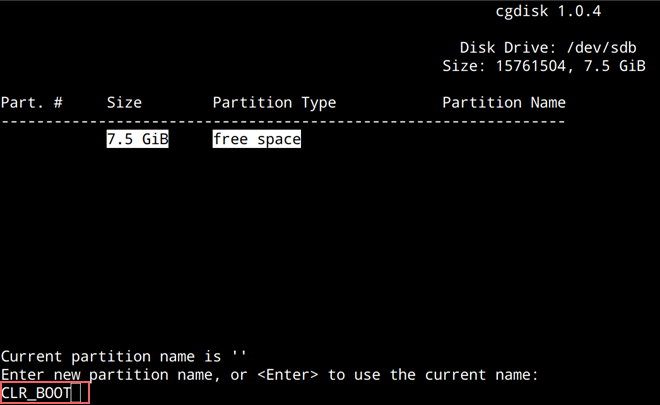This screenshot has width=660, height=405.
Task: Click the Partition Name column header
Action: tap(504, 102)
